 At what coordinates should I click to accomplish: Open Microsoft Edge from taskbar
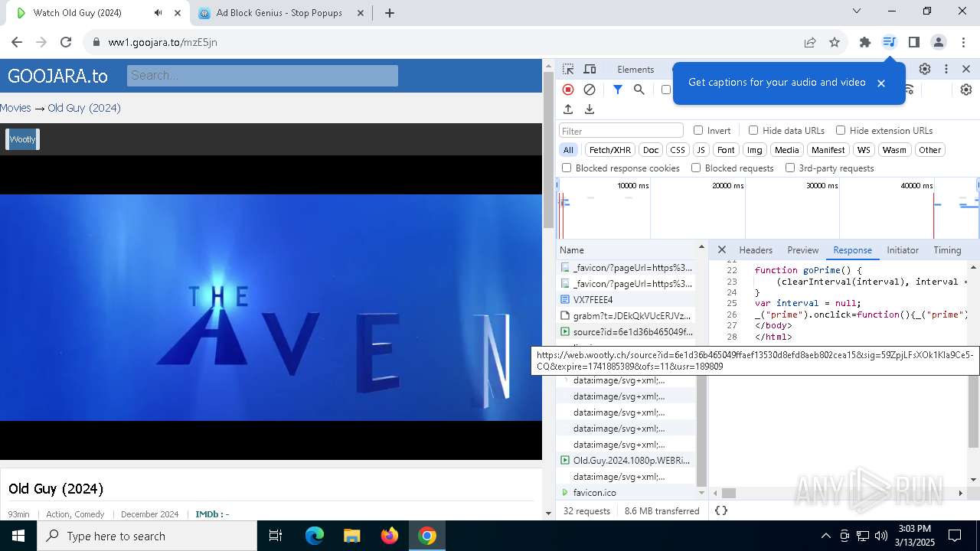[x=315, y=536]
